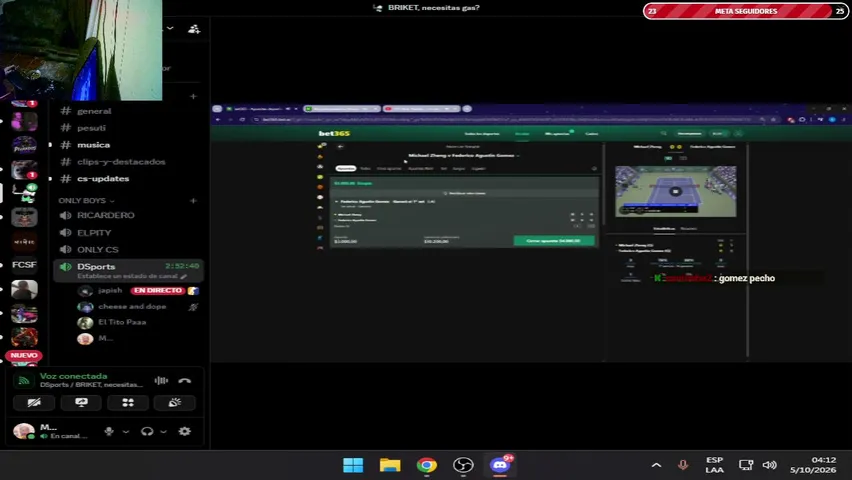
Task: Click the NUEVO unread badge
Action: [x=24, y=356]
